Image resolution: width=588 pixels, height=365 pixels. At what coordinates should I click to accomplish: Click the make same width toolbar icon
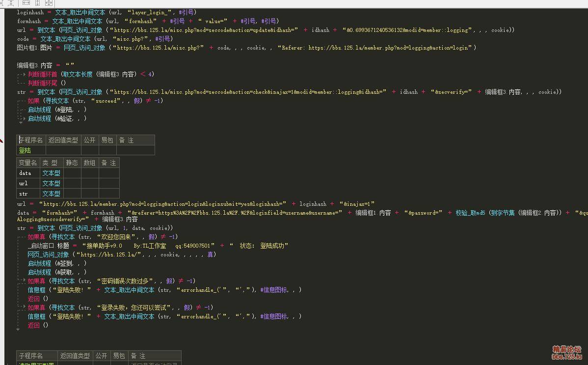26,3
